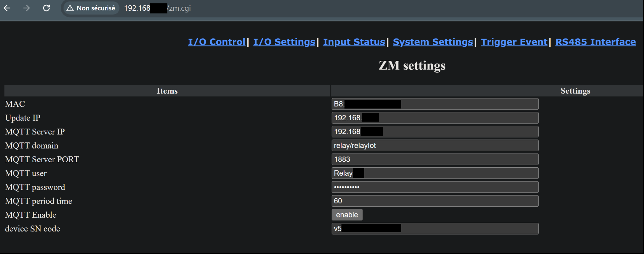Select the device SN code field
The height and width of the screenshot is (254, 644).
pos(435,228)
